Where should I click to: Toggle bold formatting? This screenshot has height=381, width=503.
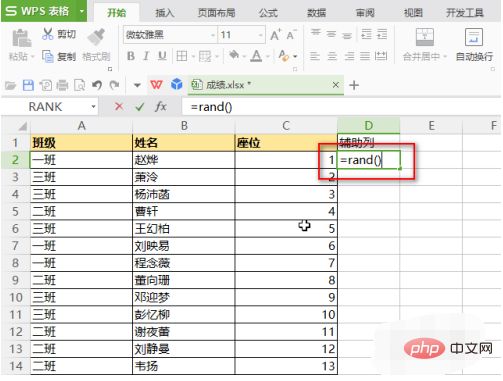tap(131, 56)
